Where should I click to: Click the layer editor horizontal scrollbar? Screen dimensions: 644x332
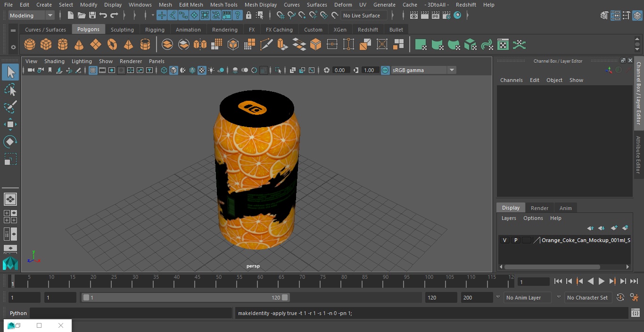[552, 267]
